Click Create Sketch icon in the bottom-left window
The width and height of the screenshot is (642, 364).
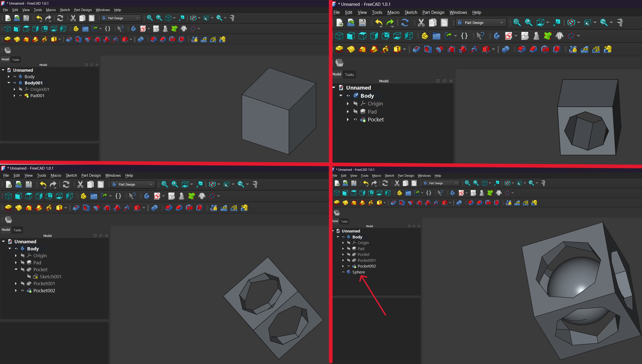[157, 196]
